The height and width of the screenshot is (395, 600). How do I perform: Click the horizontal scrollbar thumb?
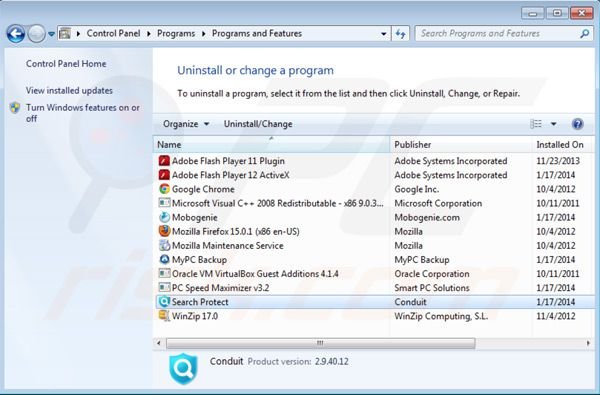point(321,343)
